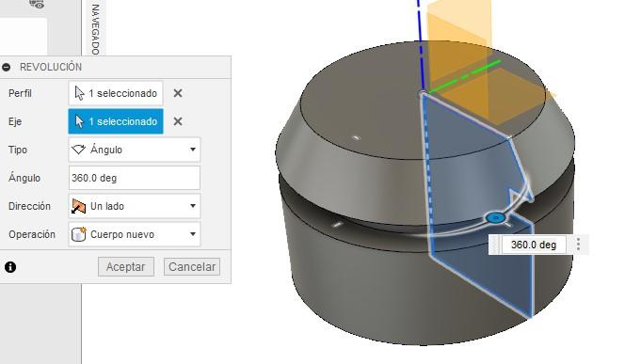This screenshot has height=364, width=641.
Task: Open the options dots beside viewport angle
Action: point(578,245)
